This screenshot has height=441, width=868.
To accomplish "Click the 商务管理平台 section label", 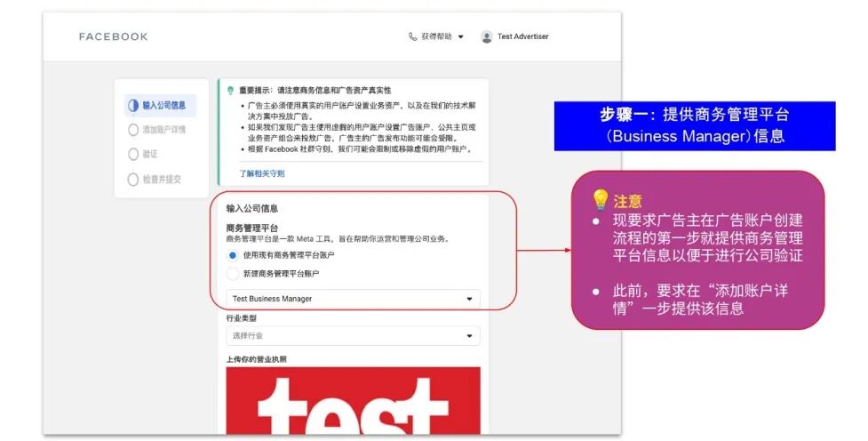I will pyautogui.click(x=252, y=228).
